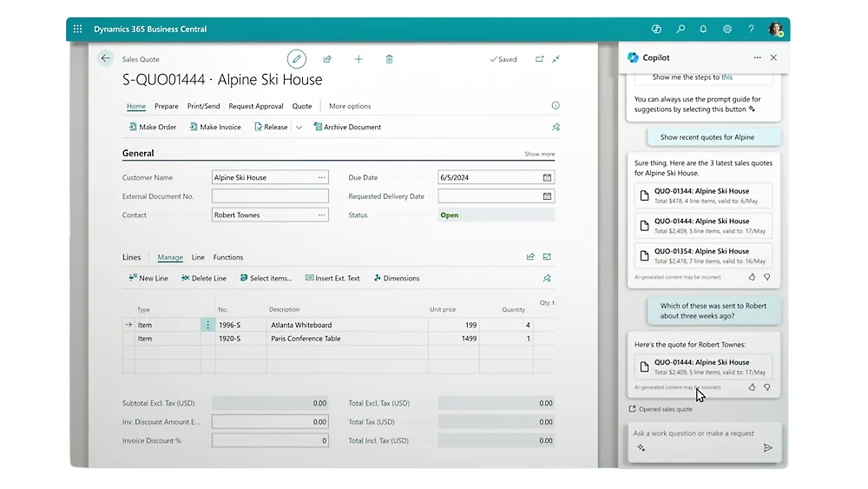
Task: Show More options in the ribbon
Action: pos(350,106)
